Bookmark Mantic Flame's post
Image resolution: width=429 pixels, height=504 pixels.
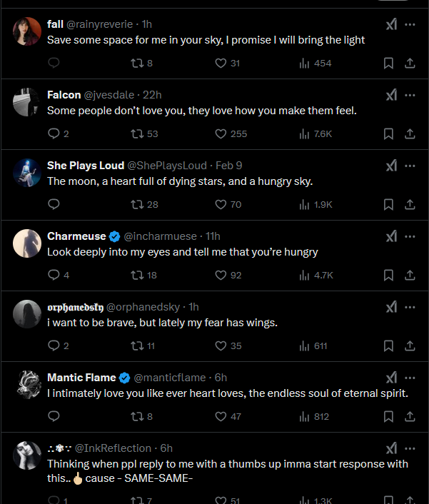pos(388,416)
